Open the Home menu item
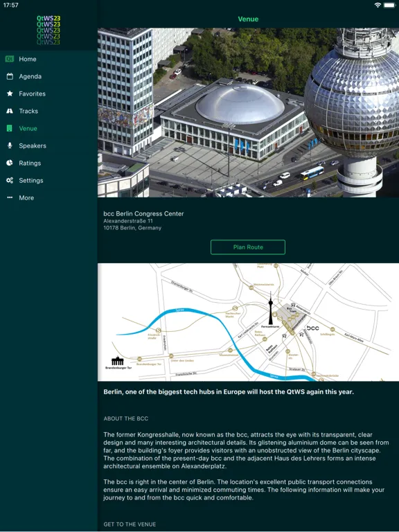The image size is (399, 532). point(49,59)
